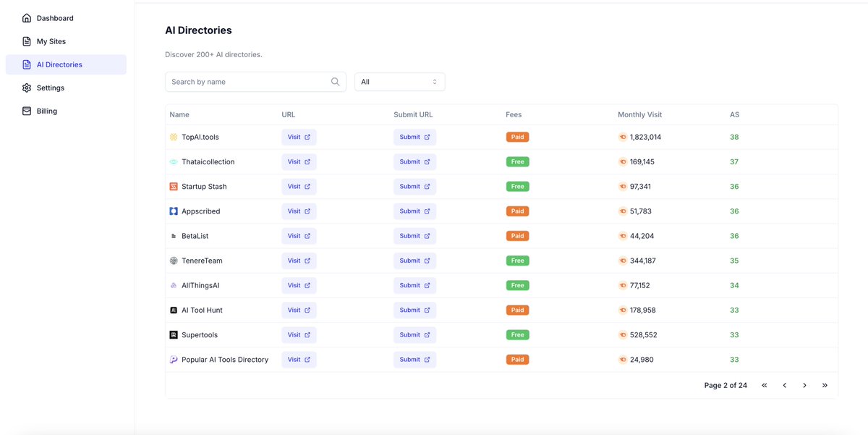868x435 pixels.
Task: Select AI Directories in the sidebar
Action: pyautogui.click(x=66, y=64)
